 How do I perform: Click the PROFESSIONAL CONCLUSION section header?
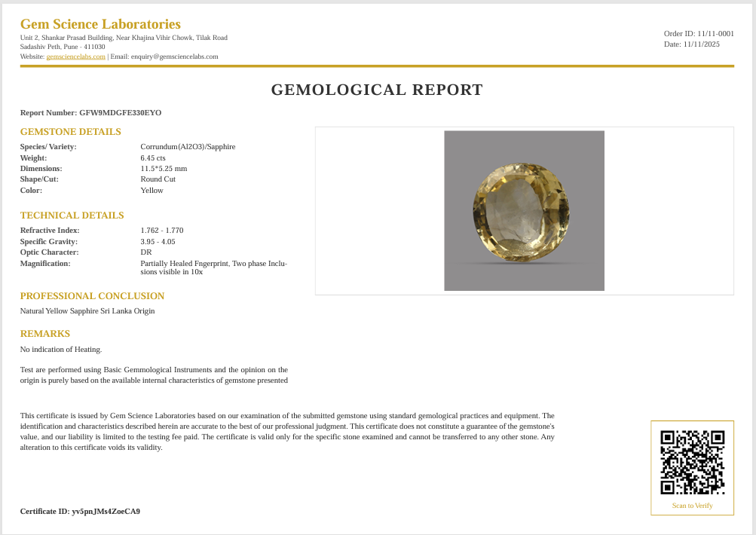pyautogui.click(x=92, y=295)
